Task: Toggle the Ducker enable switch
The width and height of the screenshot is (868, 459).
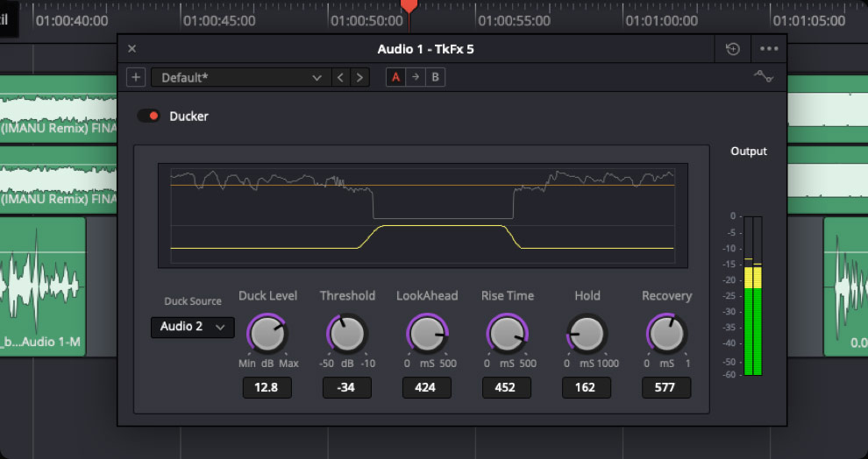Action: coord(149,116)
